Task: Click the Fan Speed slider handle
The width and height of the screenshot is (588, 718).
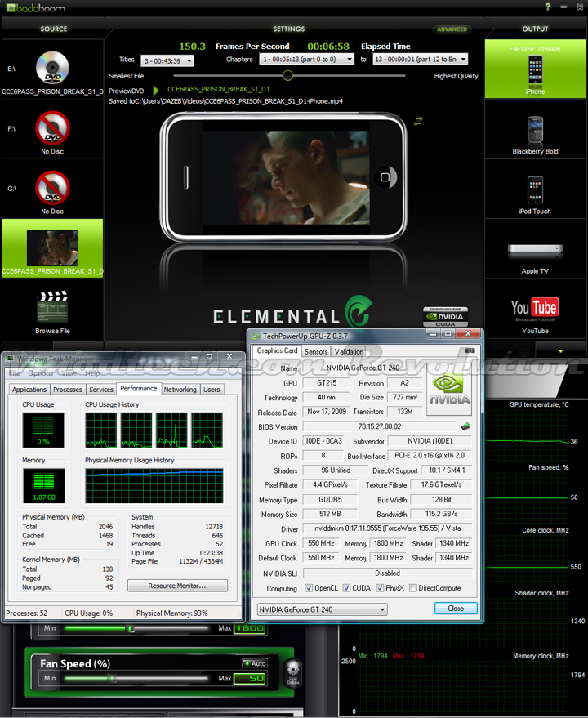Action: 111,678
